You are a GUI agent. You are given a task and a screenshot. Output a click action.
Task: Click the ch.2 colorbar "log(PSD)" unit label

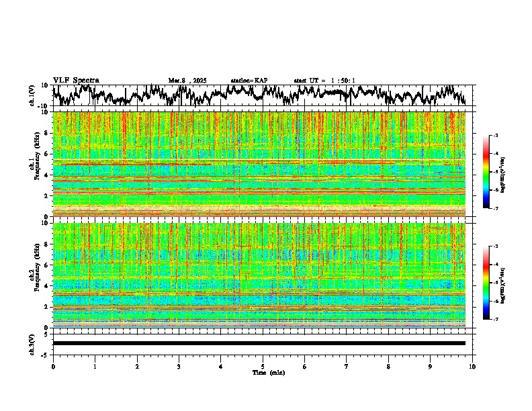pos(503,285)
